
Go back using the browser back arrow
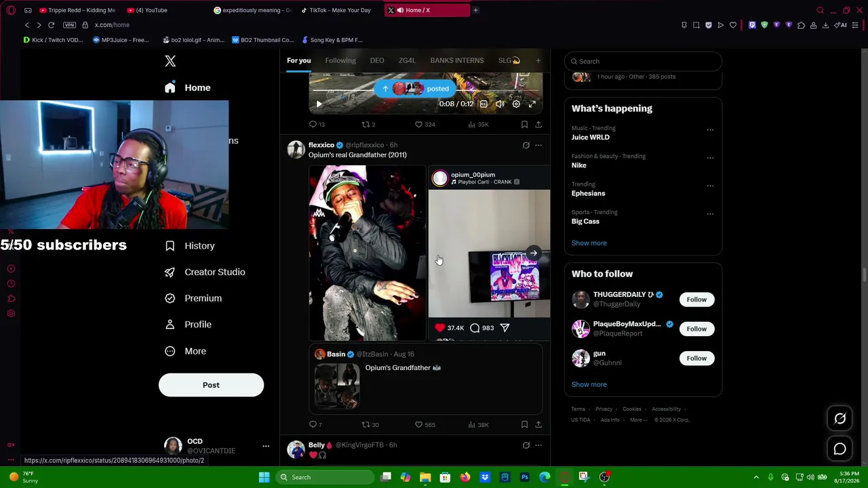(27, 25)
